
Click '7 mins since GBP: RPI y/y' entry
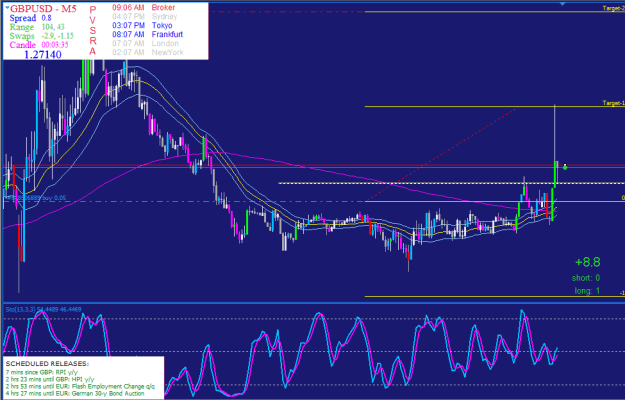[44, 372]
